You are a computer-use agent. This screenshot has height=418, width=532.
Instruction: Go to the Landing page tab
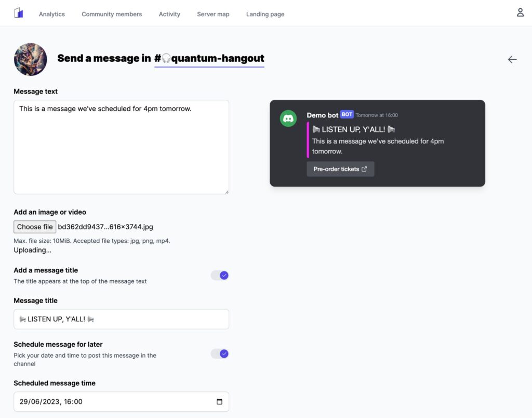tap(265, 14)
